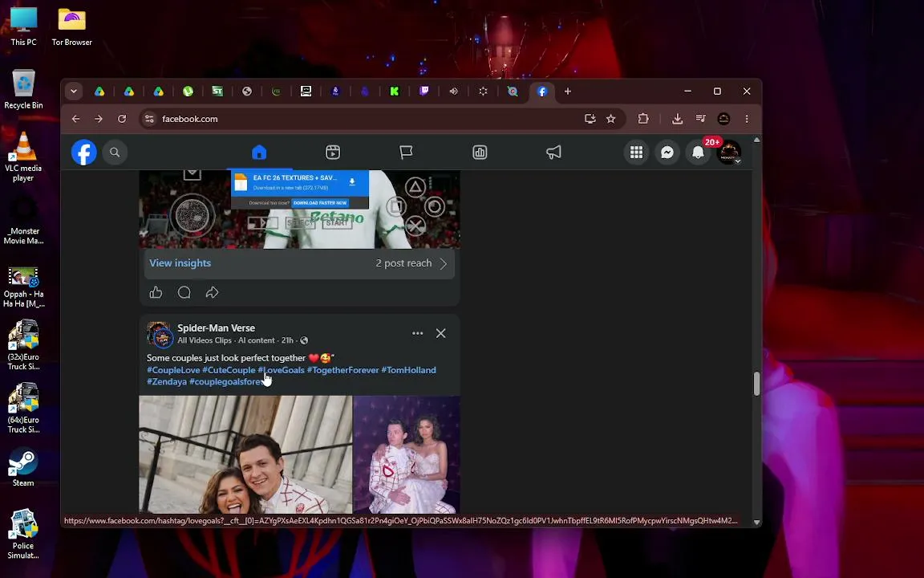The height and width of the screenshot is (578, 924).
Task: Open the Chrome profile avatar
Action: 723,119
